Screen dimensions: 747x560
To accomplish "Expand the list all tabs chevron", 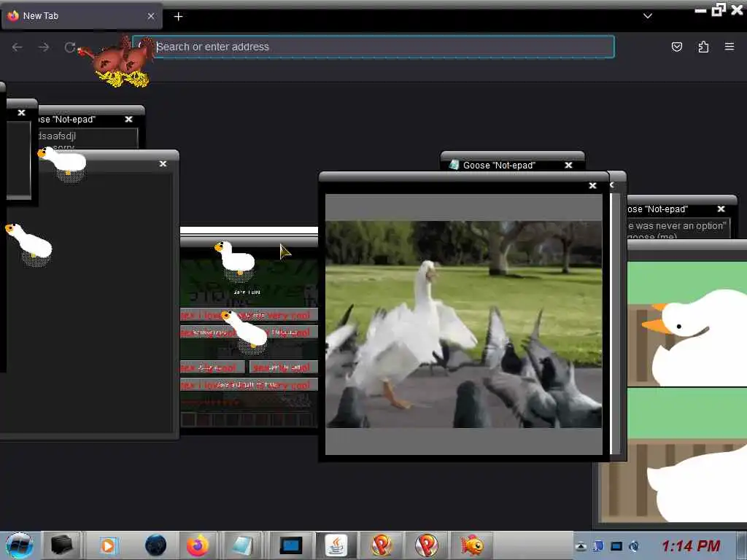I will point(648,16).
